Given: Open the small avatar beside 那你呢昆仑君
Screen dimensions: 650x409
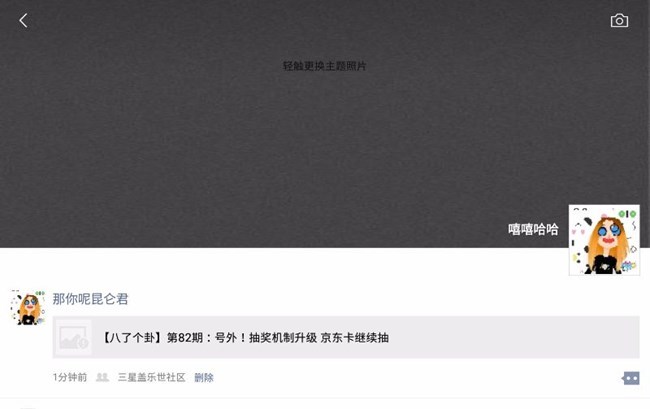Looking at the screenshot, I should coord(28,307).
